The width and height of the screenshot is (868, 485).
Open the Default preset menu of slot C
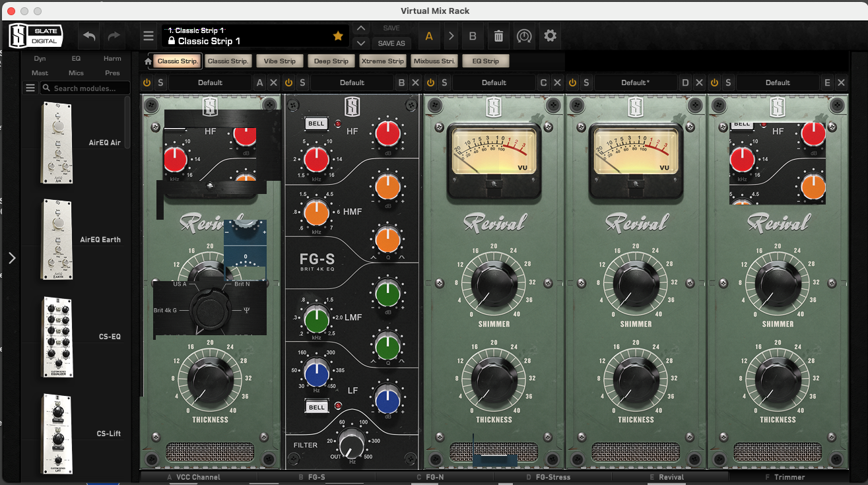pos(494,82)
